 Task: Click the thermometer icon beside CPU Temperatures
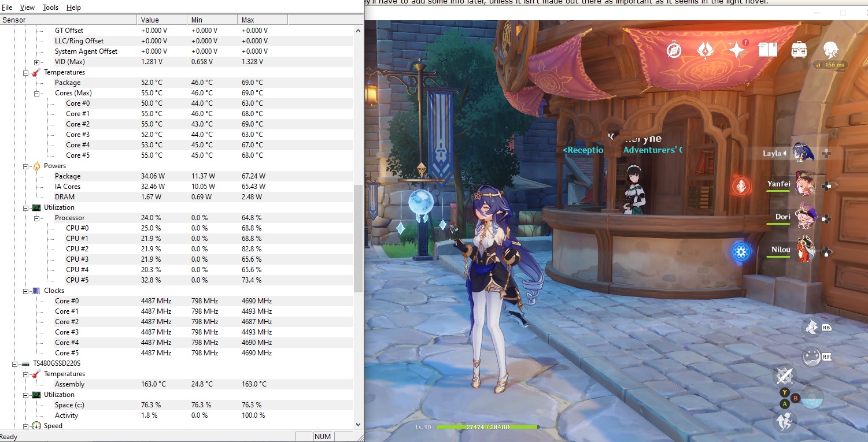click(36, 72)
